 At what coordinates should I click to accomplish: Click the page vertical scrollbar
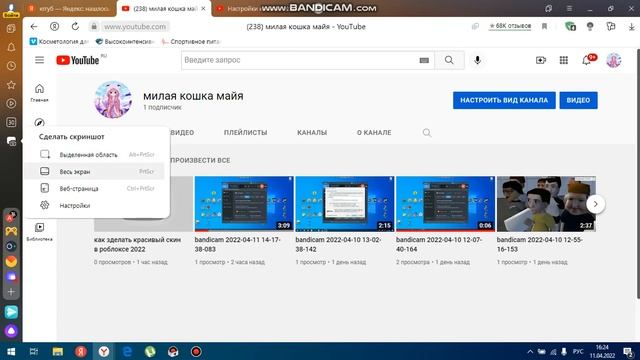(638, 173)
